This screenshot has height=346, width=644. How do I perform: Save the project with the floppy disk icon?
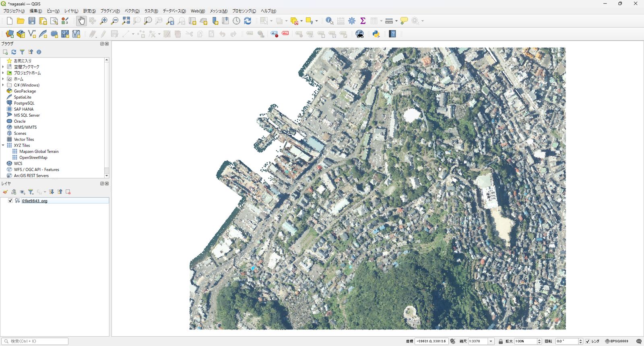(x=32, y=21)
